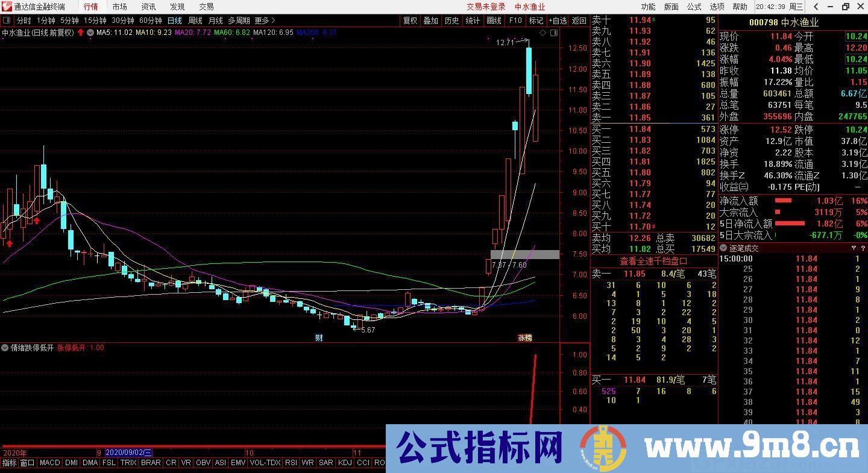The height and width of the screenshot is (473, 868).
Task: Expand the 情绪跌停低开 indicator dropdown
Action: (5, 348)
